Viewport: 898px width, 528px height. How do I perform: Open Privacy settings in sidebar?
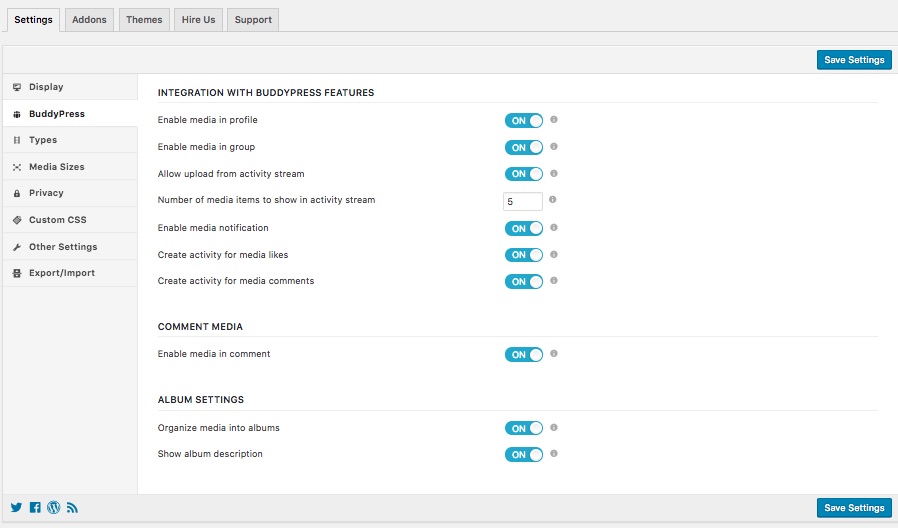pyautogui.click(x=46, y=193)
